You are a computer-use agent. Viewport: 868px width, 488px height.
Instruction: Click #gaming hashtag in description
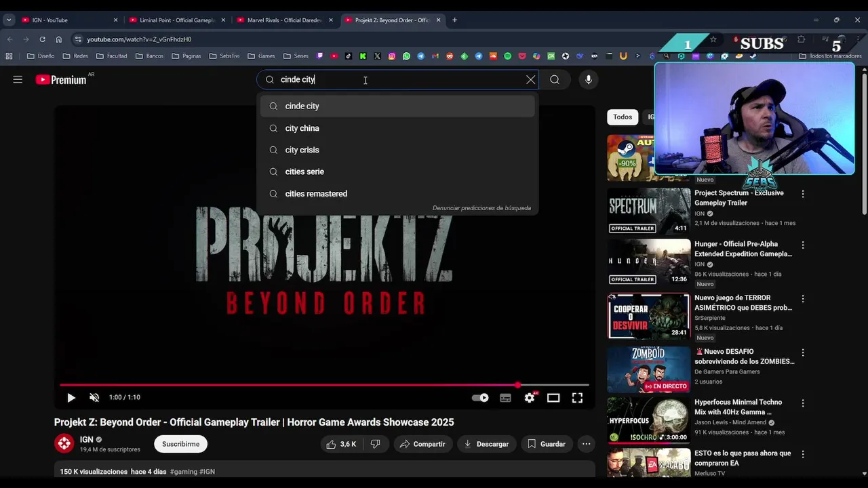tap(183, 472)
